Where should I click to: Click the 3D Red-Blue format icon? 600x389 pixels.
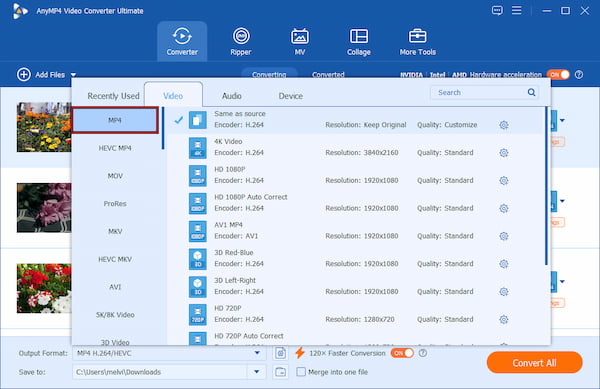(197, 259)
